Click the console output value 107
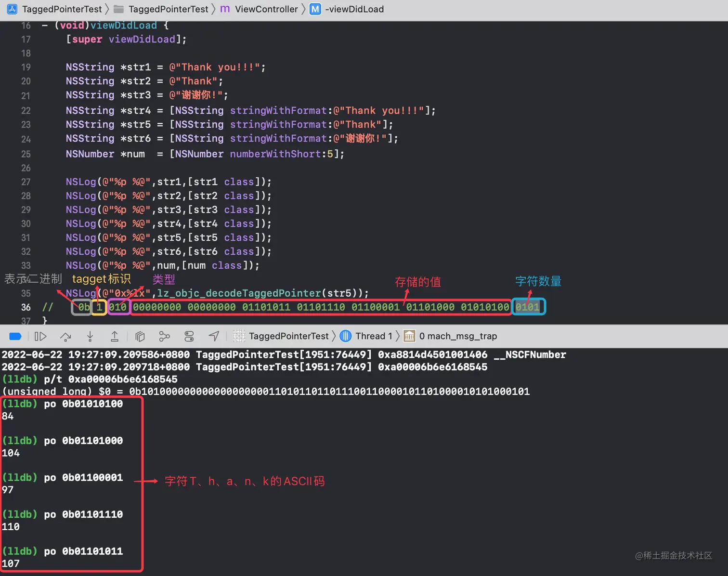Viewport: 728px width, 576px height. click(x=11, y=563)
